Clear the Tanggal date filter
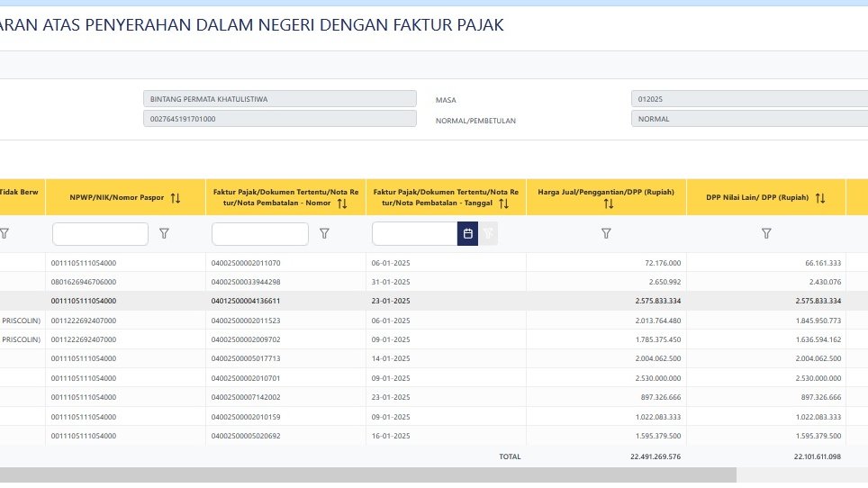The width and height of the screenshot is (868, 488). [x=488, y=233]
